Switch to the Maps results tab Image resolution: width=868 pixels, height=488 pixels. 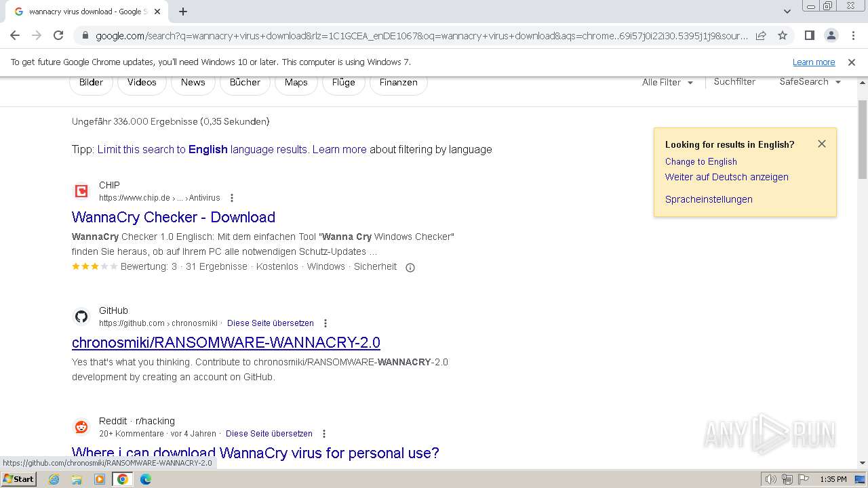coord(296,82)
